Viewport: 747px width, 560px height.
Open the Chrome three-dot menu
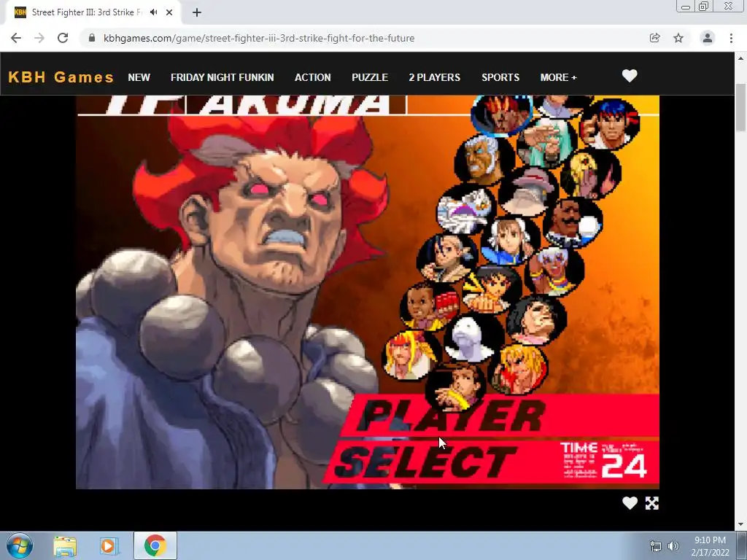pyautogui.click(x=731, y=38)
